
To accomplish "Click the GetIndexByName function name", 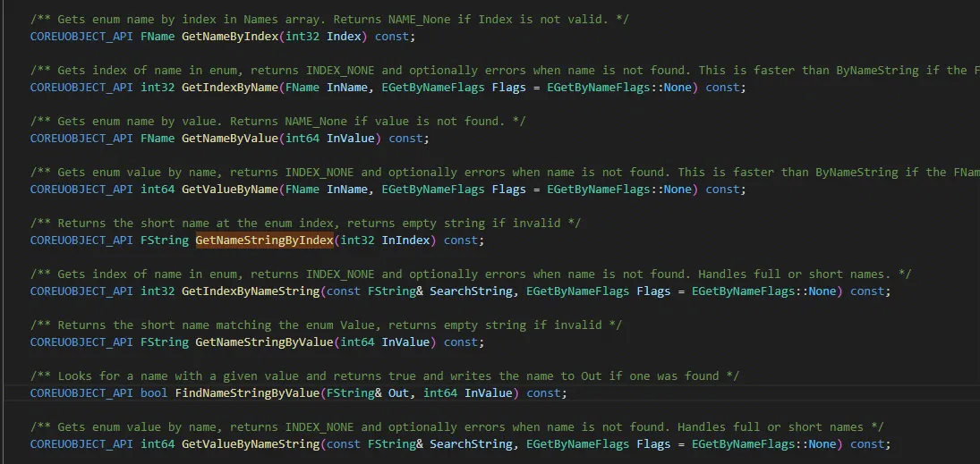I will 229,88.
